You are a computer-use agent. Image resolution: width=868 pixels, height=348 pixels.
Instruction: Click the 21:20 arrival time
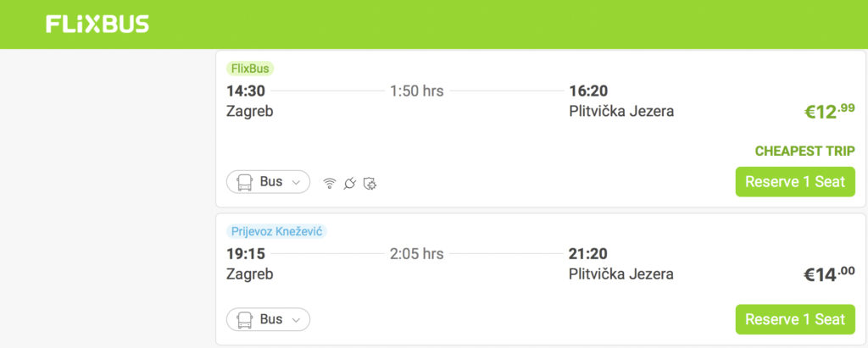[x=588, y=253]
